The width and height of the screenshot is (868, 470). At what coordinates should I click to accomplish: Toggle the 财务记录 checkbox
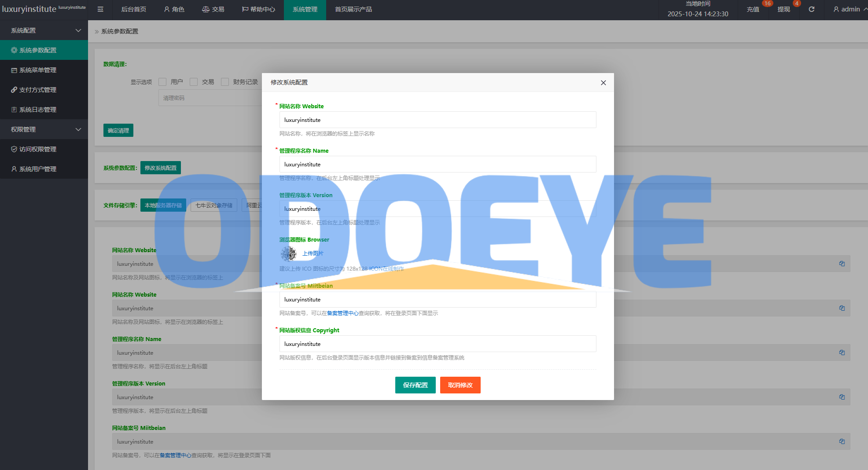(x=225, y=82)
